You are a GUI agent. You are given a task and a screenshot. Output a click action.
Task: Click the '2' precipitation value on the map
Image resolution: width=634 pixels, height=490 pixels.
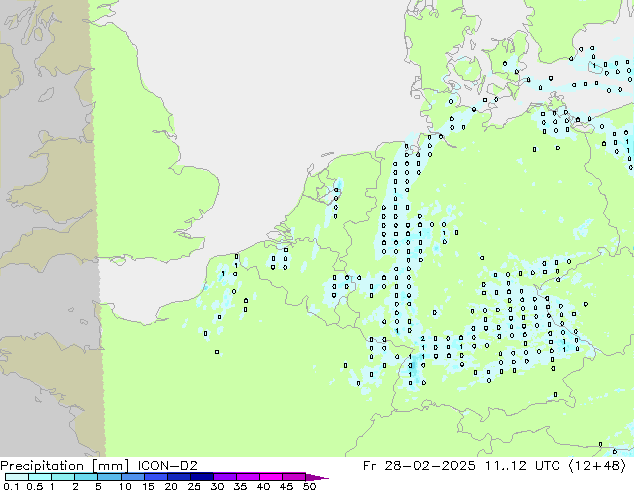(423, 338)
